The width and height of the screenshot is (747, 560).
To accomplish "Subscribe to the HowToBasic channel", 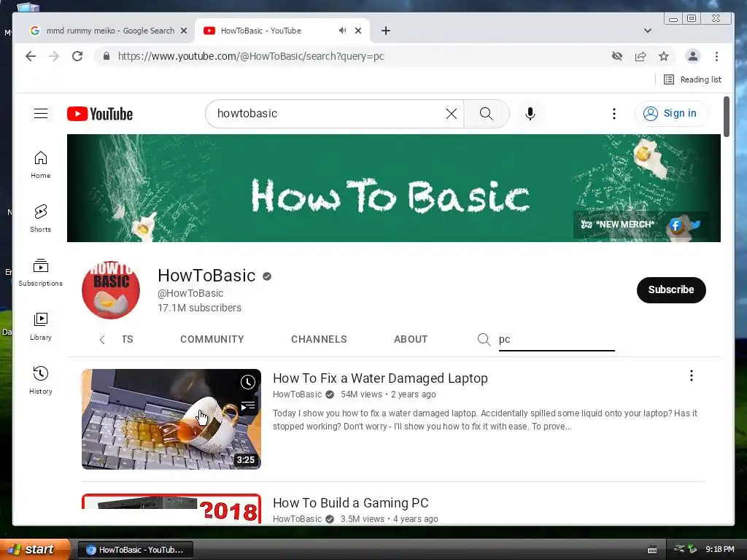I will (671, 289).
